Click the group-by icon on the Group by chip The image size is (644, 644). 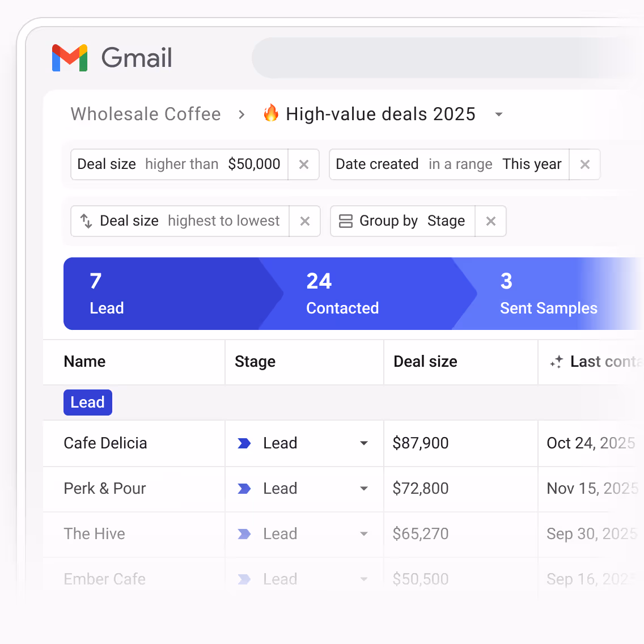click(x=345, y=221)
